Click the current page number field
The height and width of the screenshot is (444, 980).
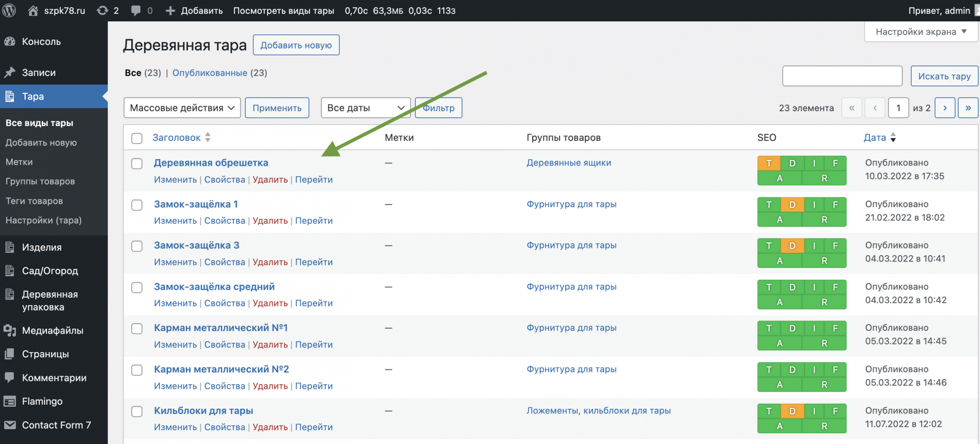pos(898,108)
